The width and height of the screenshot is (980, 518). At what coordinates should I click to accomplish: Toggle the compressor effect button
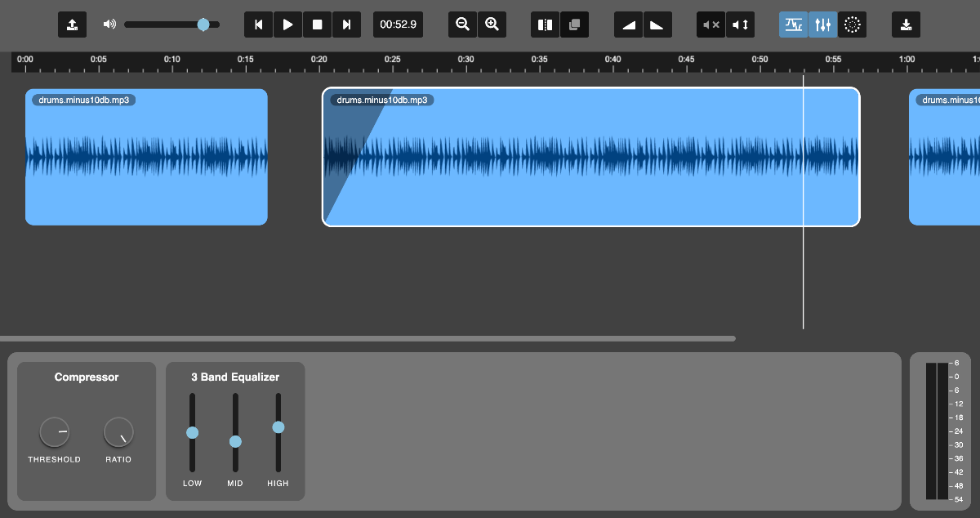click(793, 25)
